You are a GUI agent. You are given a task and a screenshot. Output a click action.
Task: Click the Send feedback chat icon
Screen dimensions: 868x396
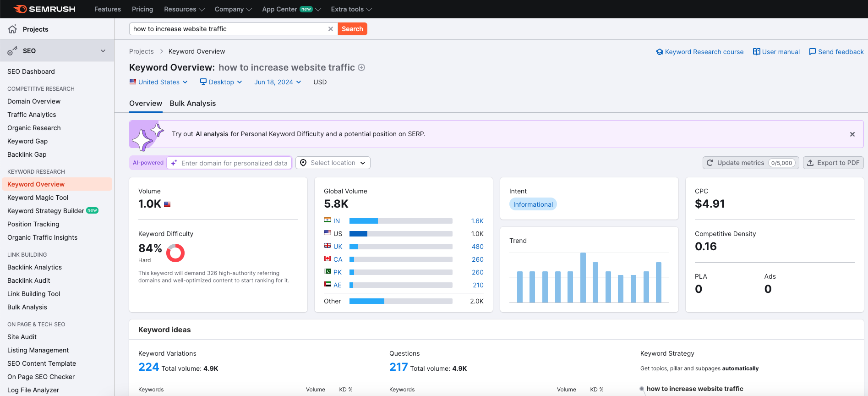(x=813, y=52)
